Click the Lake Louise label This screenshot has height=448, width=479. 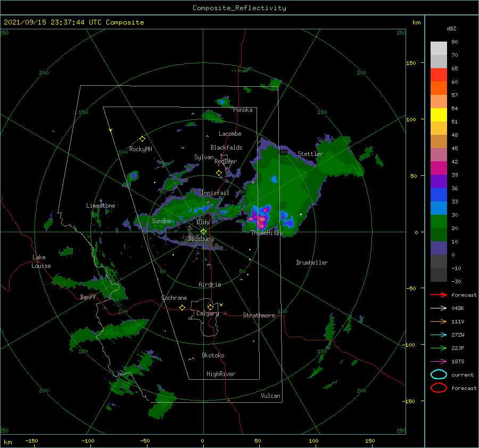[41, 262]
